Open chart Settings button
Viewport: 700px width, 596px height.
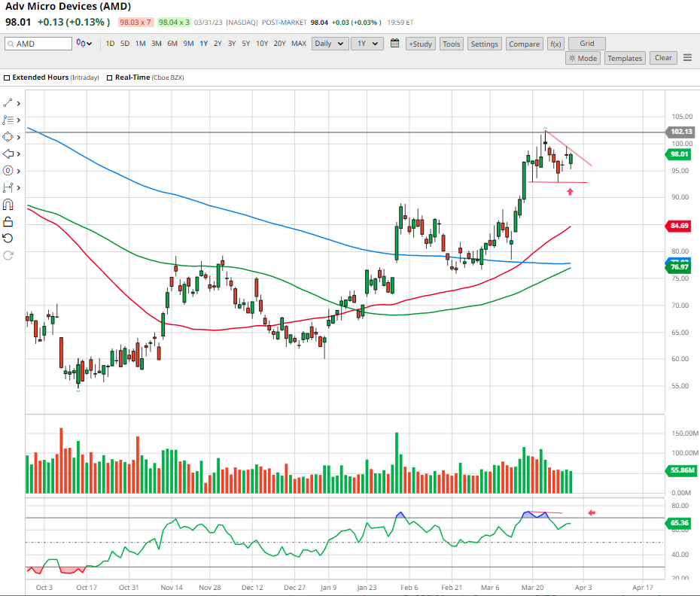click(x=485, y=44)
